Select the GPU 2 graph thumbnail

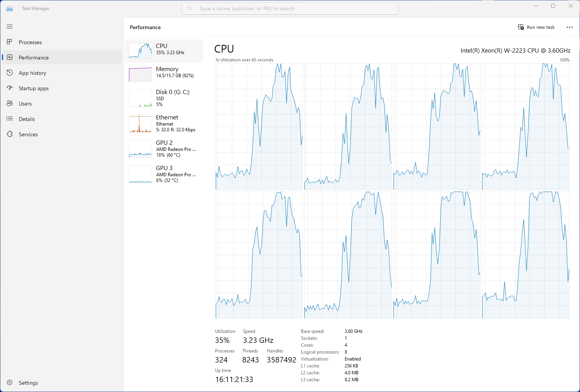tap(140, 149)
